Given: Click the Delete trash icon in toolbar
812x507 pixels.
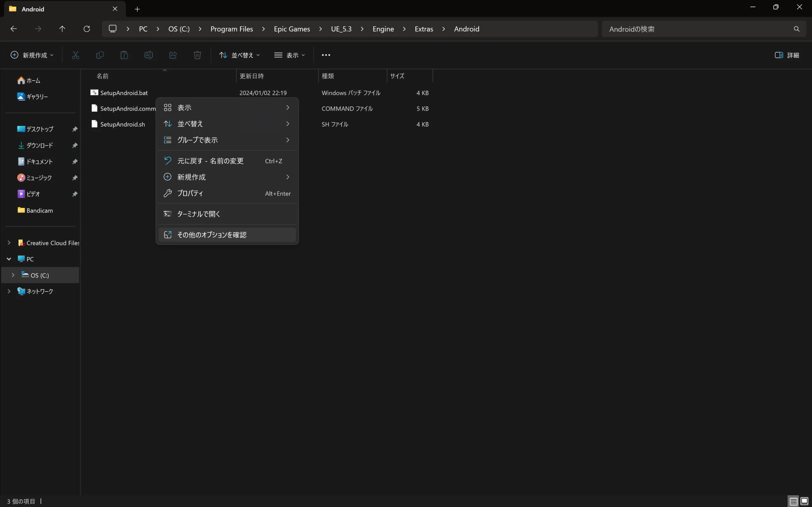Looking at the screenshot, I should pyautogui.click(x=197, y=55).
